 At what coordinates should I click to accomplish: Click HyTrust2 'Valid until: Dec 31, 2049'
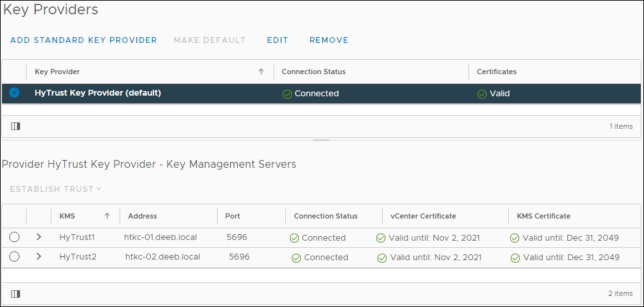tap(571, 258)
